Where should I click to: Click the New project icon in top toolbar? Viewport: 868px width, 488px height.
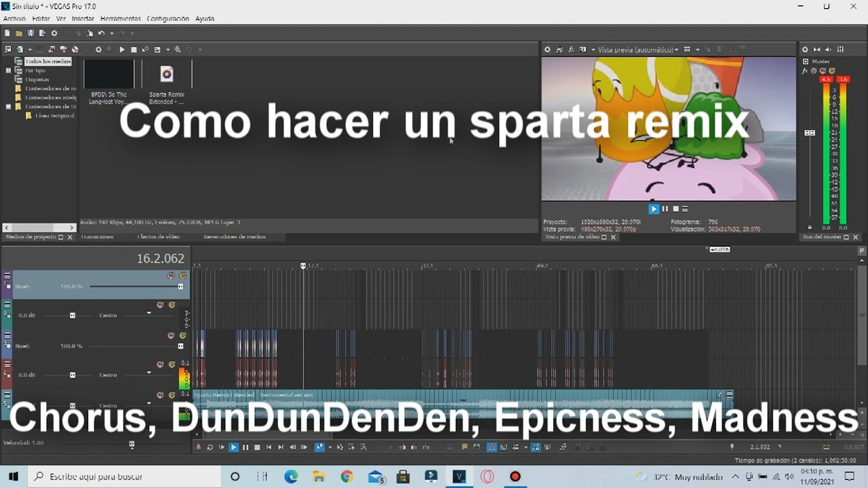pos(7,33)
